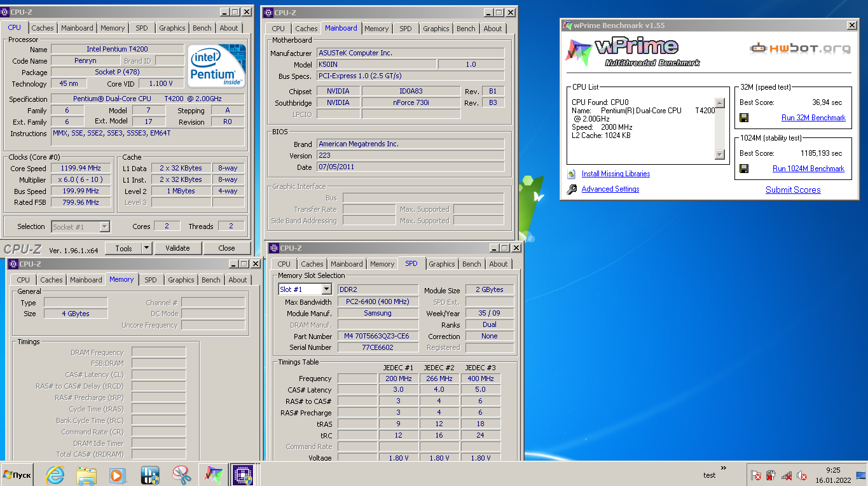Click the wPrime icon in the taskbar

[x=212, y=475]
